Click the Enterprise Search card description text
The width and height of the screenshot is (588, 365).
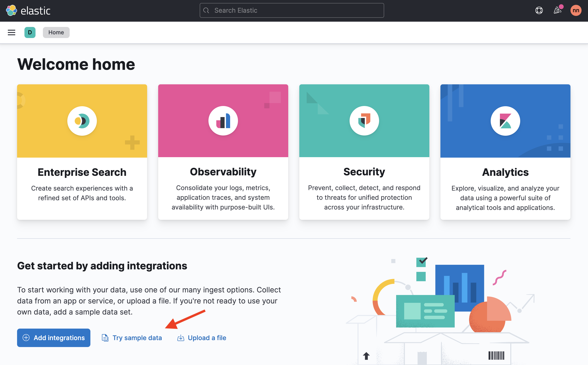tap(82, 193)
